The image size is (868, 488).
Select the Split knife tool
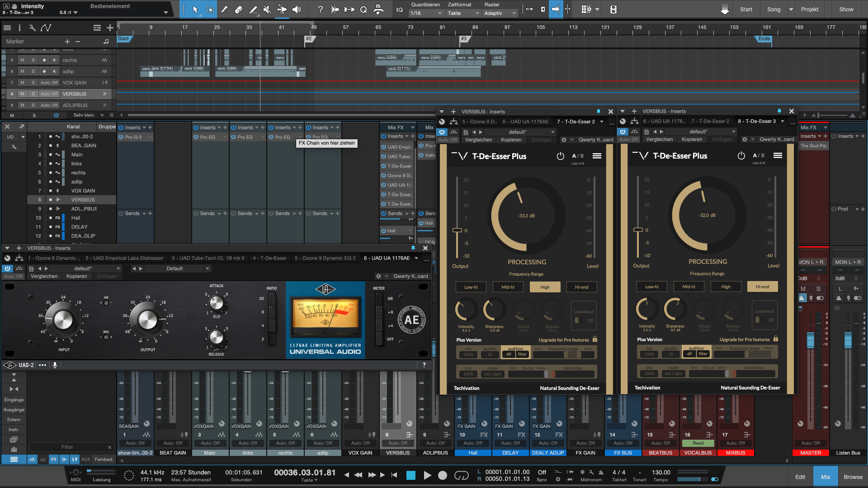(224, 9)
